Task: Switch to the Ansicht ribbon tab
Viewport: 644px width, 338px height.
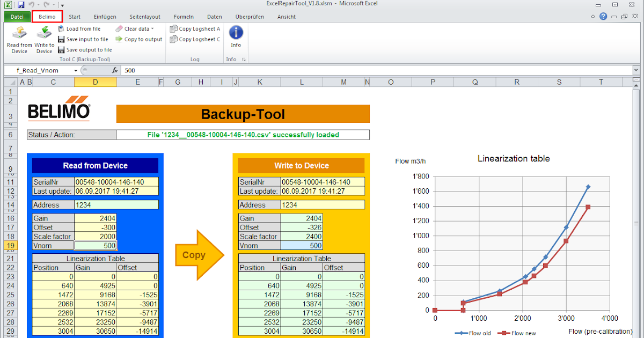Action: [x=287, y=17]
